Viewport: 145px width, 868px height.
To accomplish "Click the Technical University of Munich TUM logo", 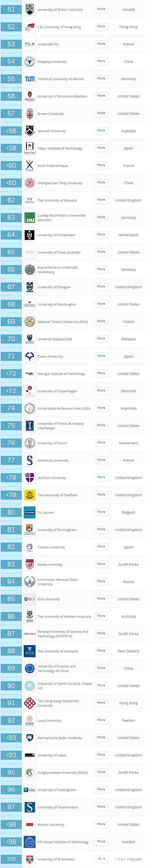I will click(x=30, y=79).
